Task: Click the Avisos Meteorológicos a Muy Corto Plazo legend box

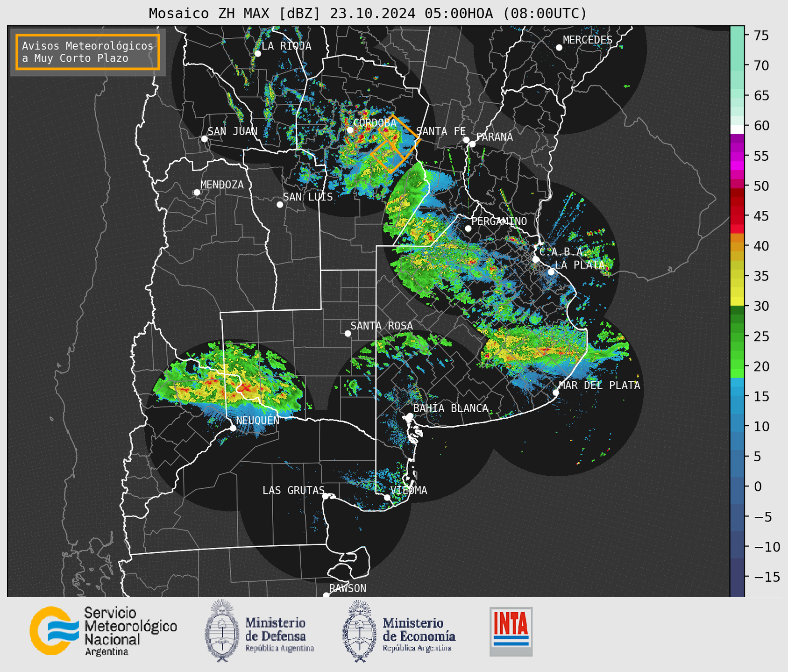Action: (x=88, y=52)
